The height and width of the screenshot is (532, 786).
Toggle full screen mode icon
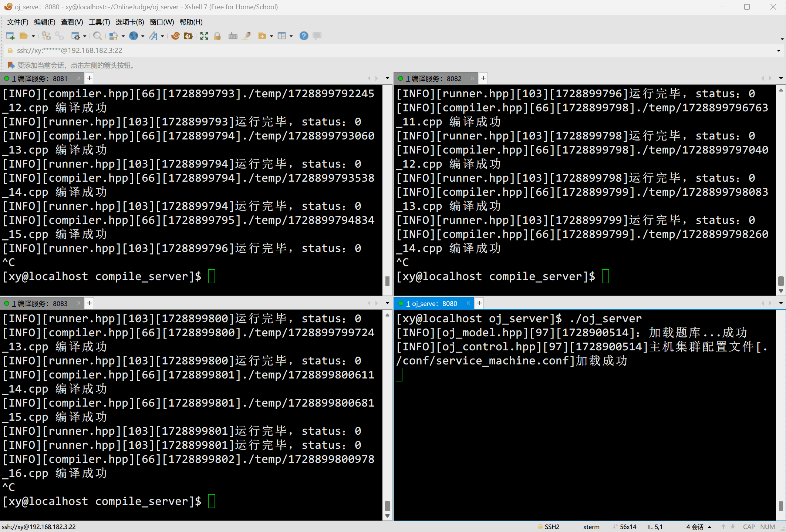coord(204,36)
